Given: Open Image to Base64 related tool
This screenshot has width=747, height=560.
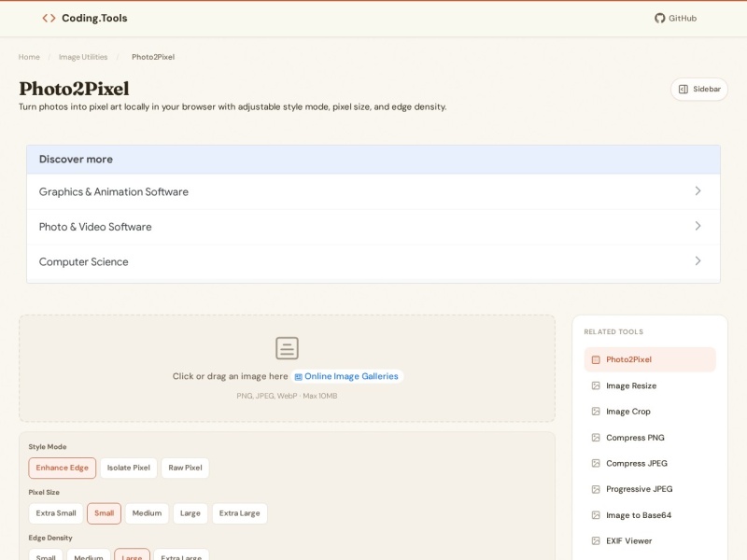Looking at the screenshot, I should point(650,515).
